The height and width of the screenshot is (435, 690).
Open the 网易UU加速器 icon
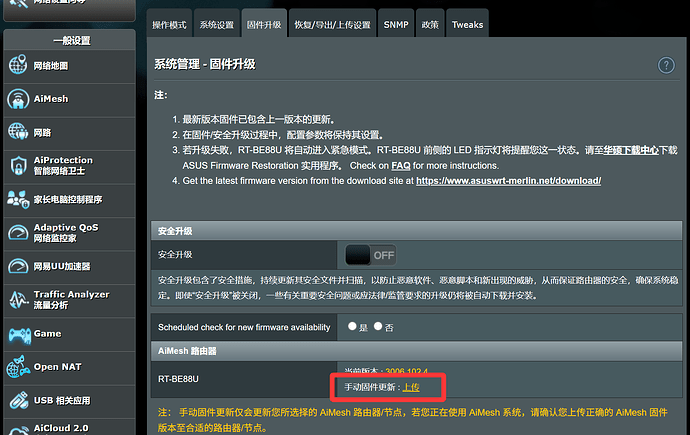18,266
